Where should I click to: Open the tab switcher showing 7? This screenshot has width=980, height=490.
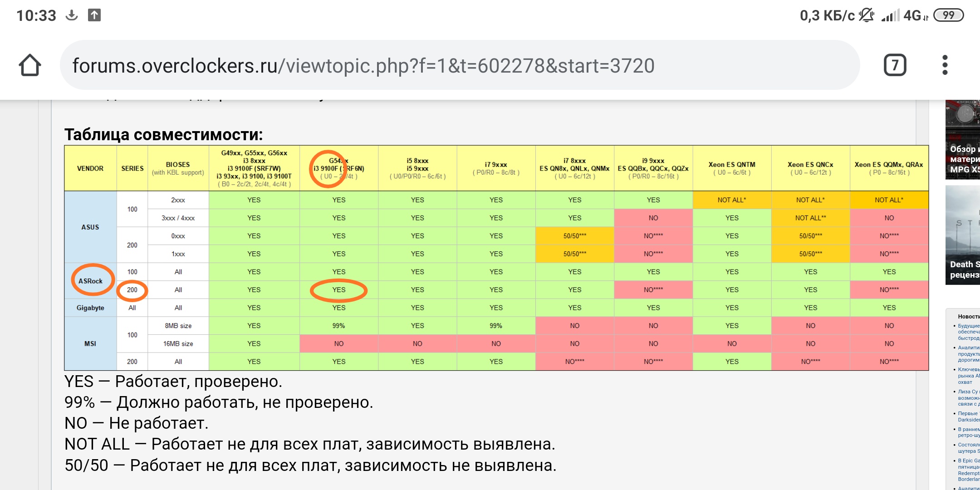click(895, 65)
